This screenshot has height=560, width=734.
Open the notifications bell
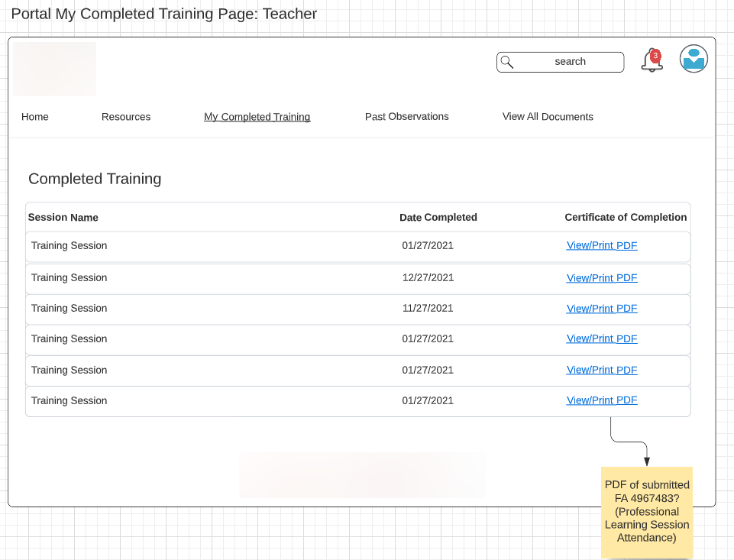pos(651,62)
